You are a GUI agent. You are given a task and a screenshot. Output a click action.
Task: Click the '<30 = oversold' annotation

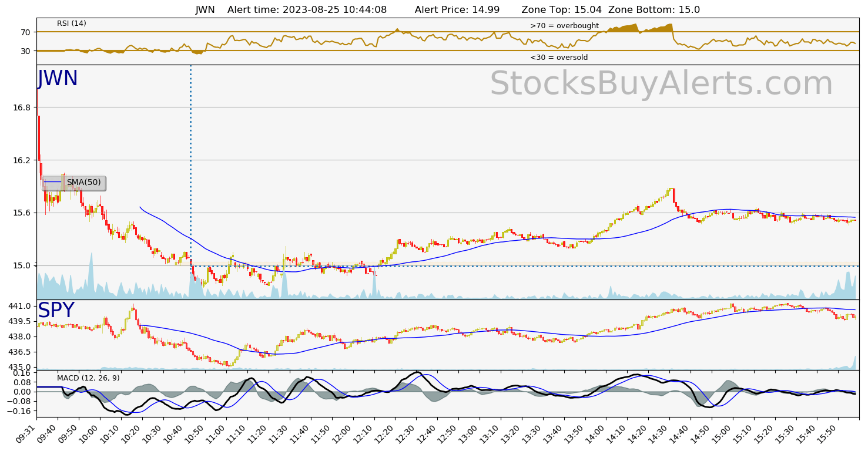click(559, 58)
